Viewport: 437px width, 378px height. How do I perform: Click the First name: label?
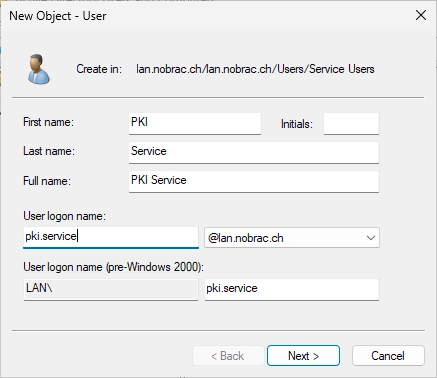(x=48, y=122)
